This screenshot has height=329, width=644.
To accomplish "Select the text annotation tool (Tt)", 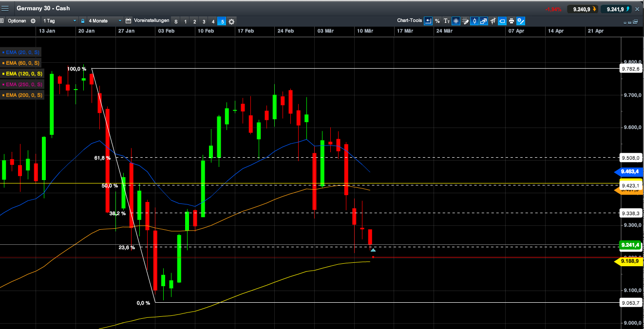I will (446, 21).
